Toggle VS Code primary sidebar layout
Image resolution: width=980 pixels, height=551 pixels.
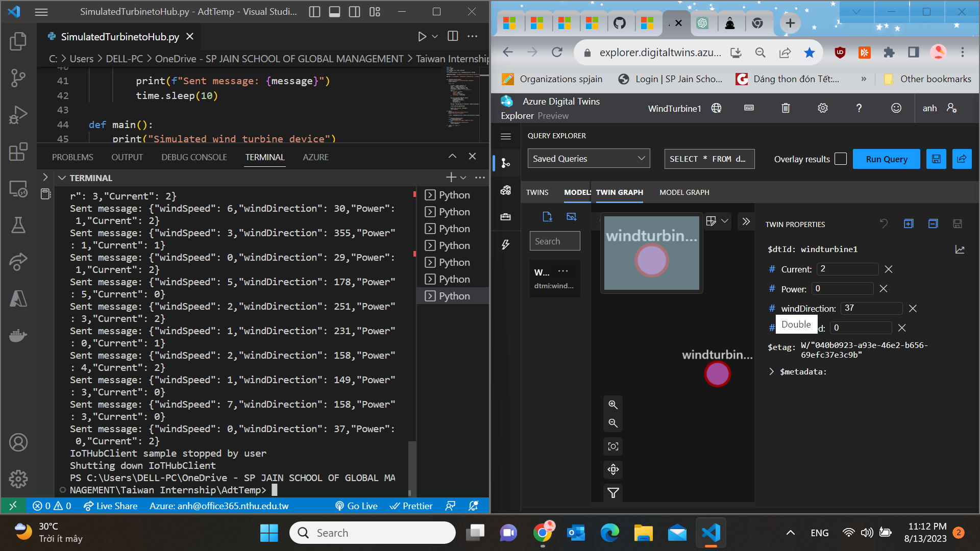(x=315, y=12)
